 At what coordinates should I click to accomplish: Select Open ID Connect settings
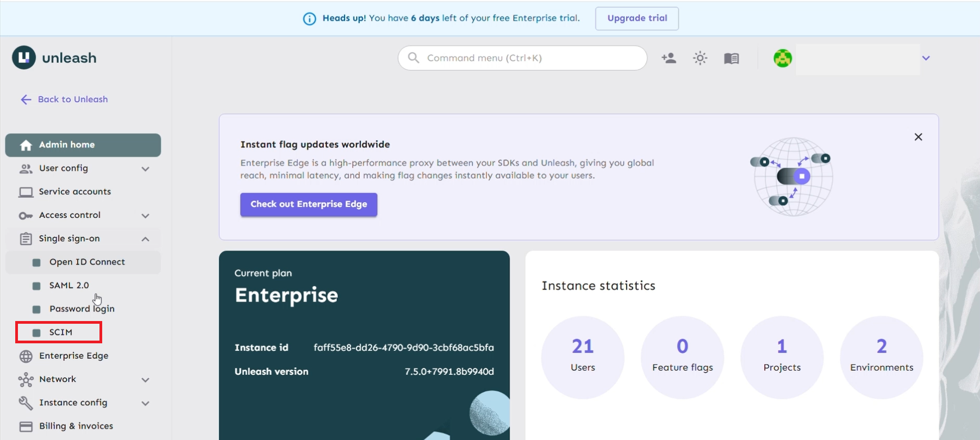83,262
